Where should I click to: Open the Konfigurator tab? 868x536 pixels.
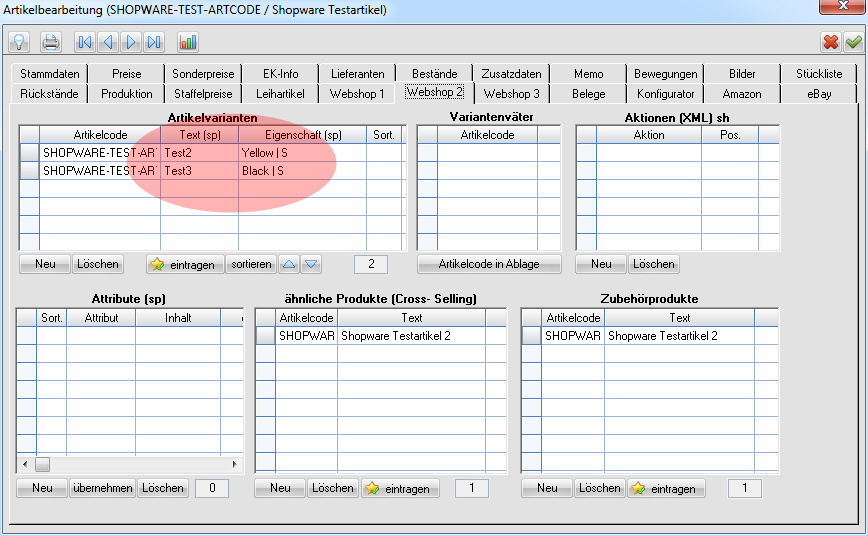point(665,94)
